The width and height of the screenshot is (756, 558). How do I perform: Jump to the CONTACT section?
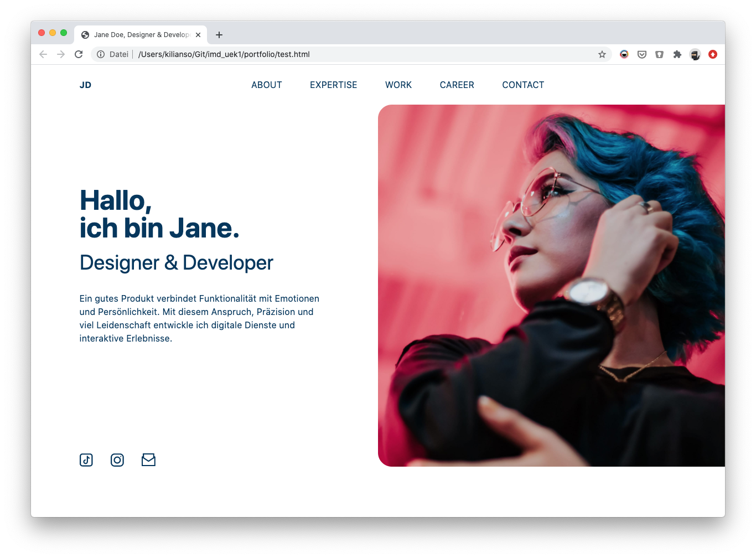523,85
